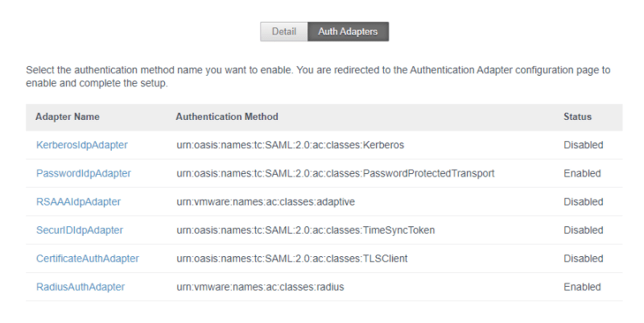Click the Kerberos SAML authentication method text
This screenshot has height=323, width=644.
290,145
